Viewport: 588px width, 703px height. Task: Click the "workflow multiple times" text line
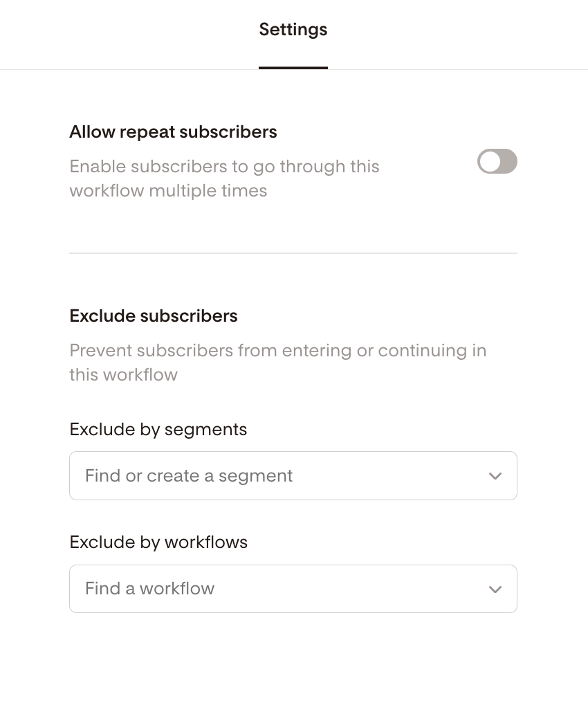(168, 191)
